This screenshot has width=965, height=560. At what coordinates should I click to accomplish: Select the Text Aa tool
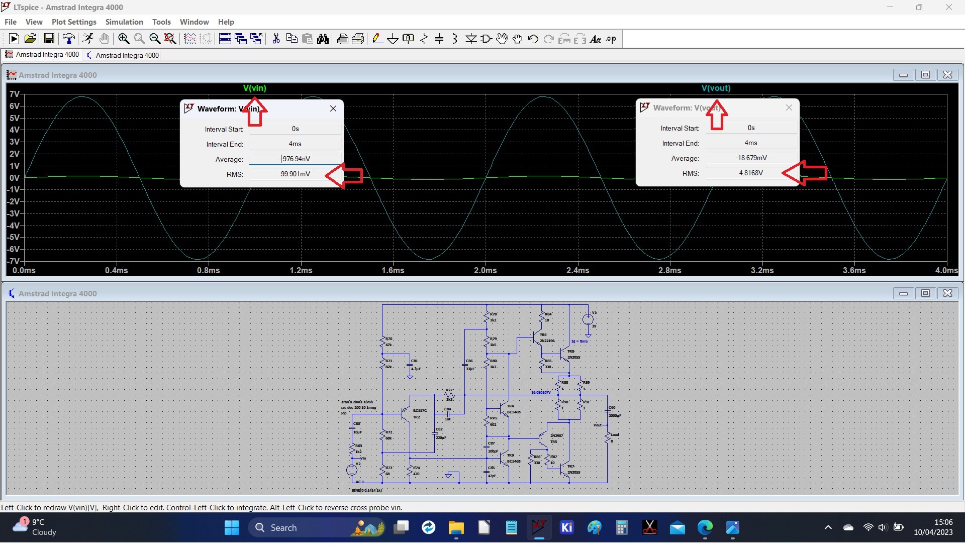596,39
